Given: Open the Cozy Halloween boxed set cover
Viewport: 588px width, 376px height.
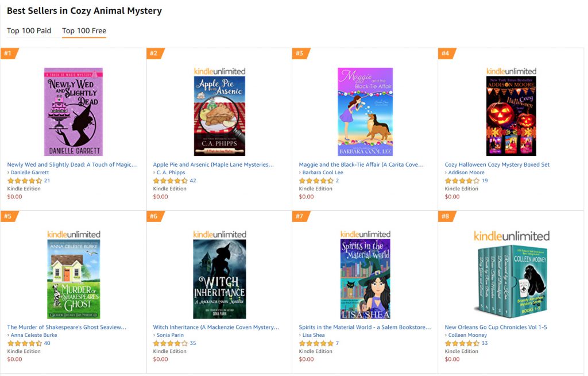Looking at the screenshot, I should tap(511, 116).
